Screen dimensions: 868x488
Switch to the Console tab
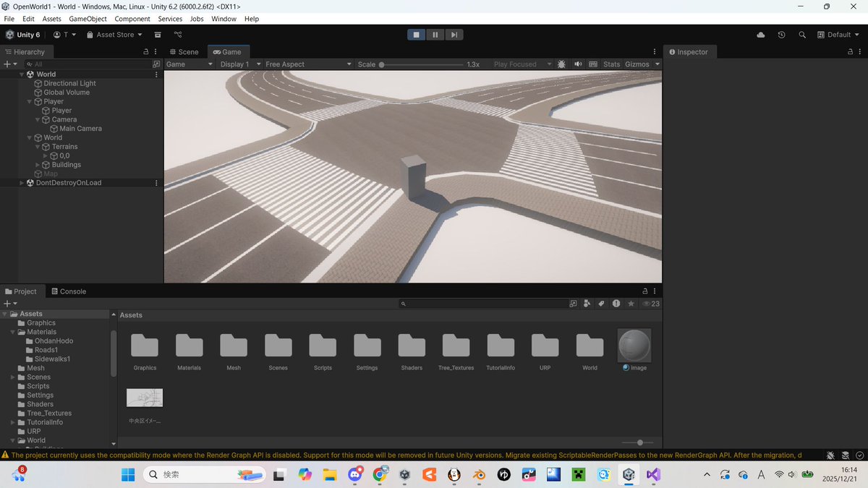pos(69,291)
